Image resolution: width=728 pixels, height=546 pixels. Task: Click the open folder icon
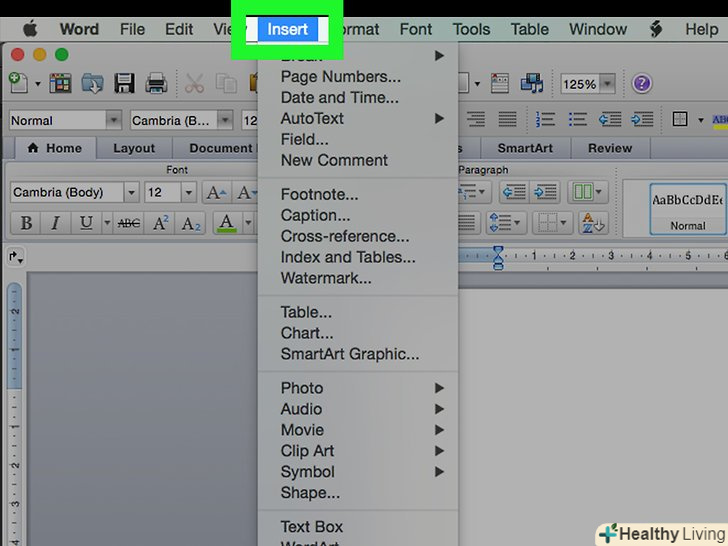[x=92, y=84]
